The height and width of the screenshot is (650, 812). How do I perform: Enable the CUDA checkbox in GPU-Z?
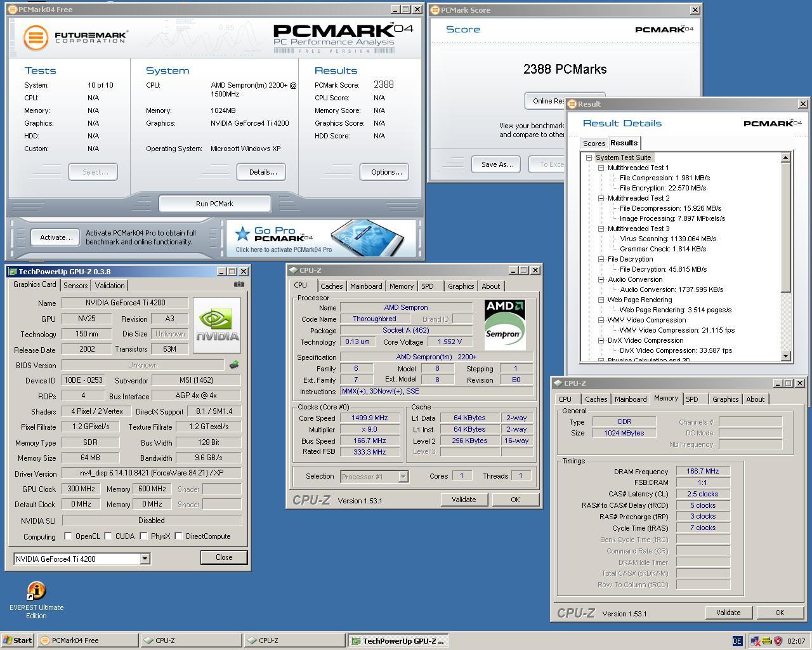pos(108,536)
